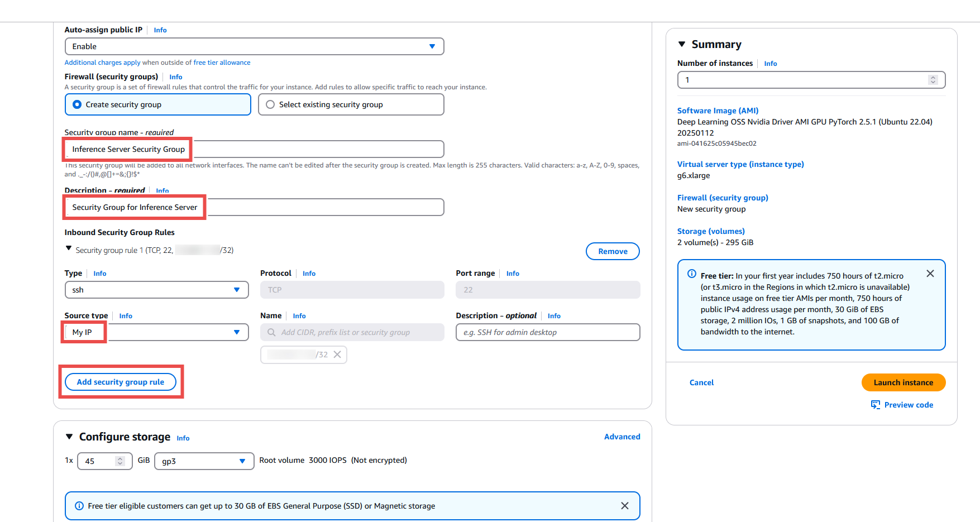Dismiss the Free tier info box in Summary
Viewport: 980px width, 522px height.
point(930,274)
